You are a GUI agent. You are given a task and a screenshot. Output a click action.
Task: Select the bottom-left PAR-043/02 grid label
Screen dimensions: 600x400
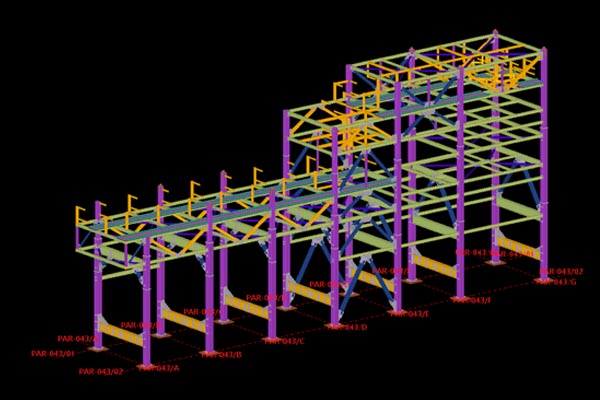point(101,372)
